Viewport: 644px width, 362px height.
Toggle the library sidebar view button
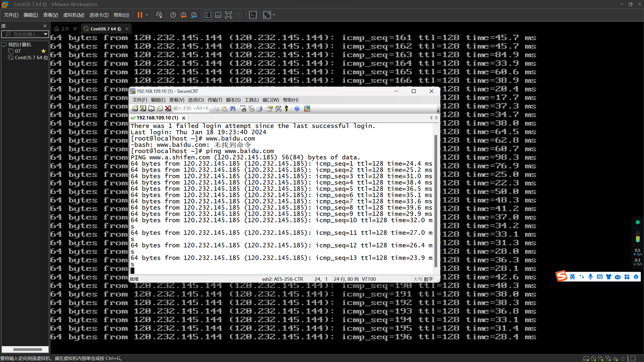point(208,15)
